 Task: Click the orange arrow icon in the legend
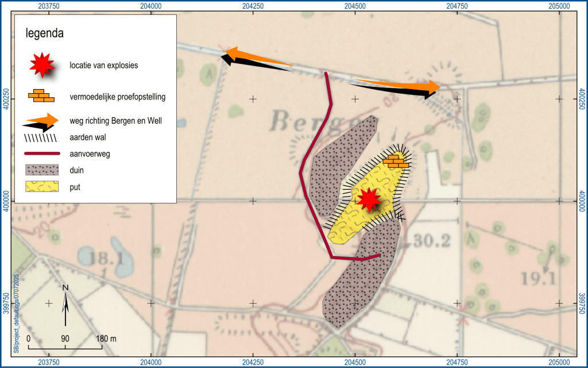pos(41,120)
